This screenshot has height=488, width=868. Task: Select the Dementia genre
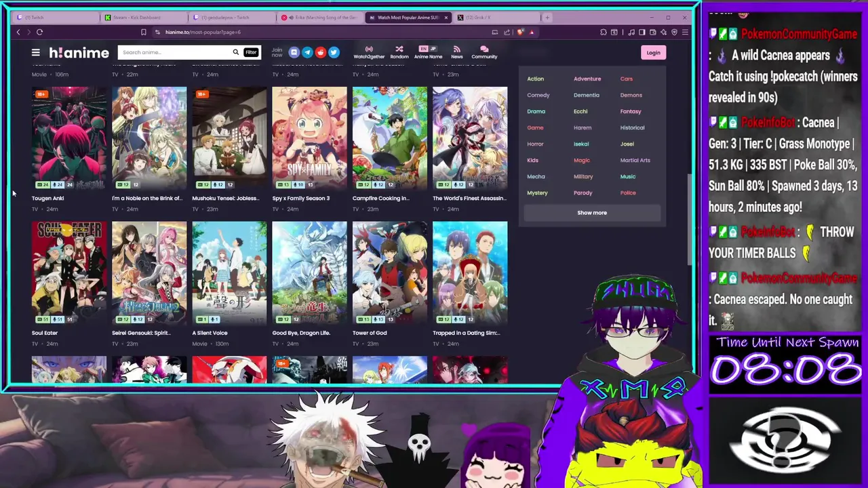pos(587,95)
